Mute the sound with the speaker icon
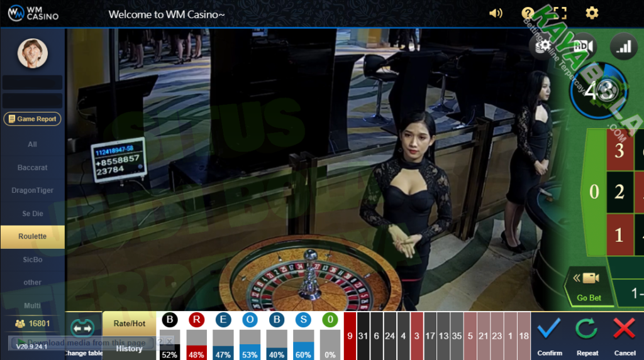 click(x=496, y=13)
